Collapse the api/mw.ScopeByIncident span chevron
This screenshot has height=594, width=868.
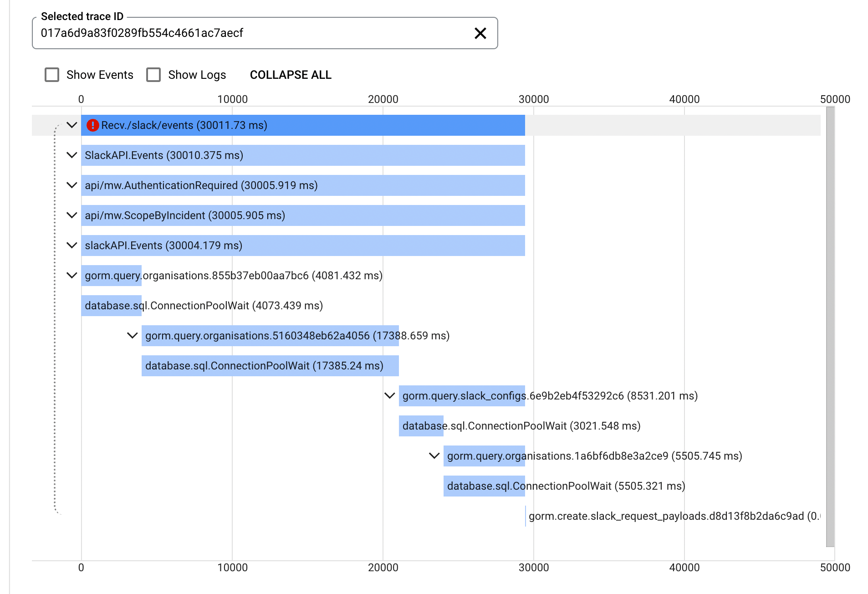point(71,215)
